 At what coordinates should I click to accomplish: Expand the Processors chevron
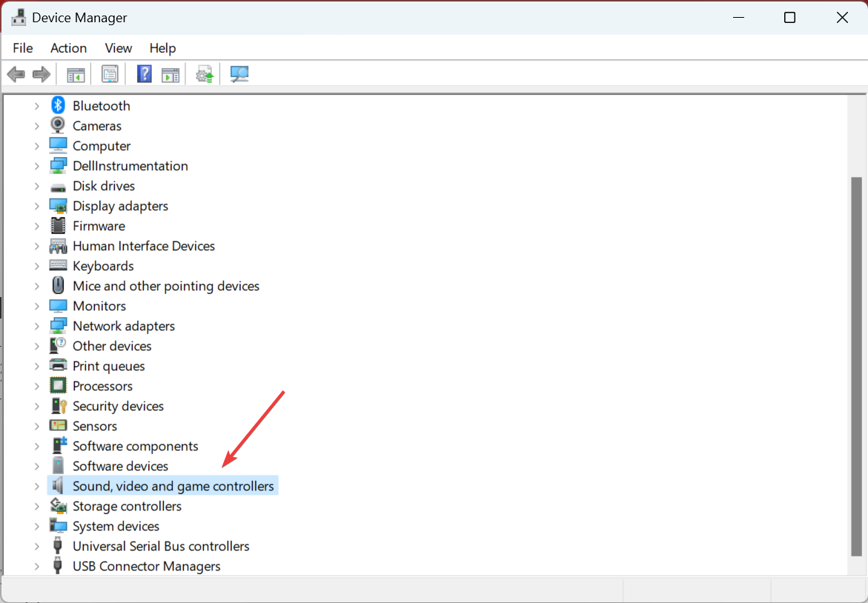pyautogui.click(x=36, y=386)
